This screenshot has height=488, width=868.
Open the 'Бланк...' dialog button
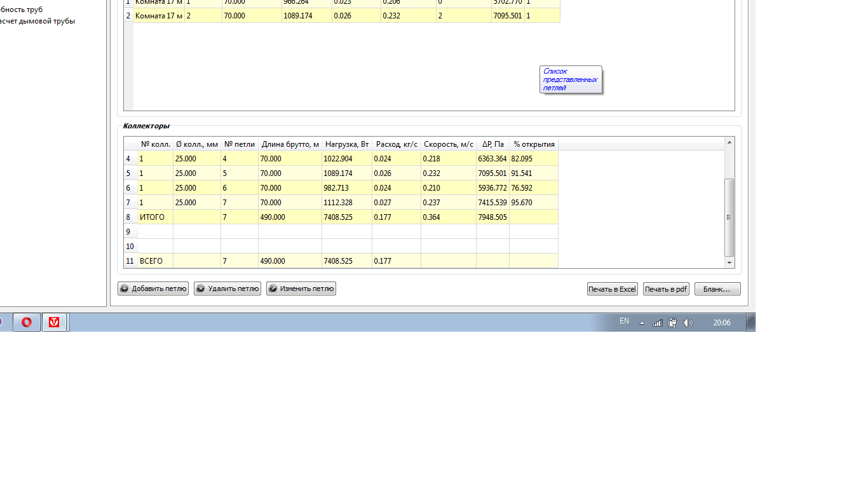[x=717, y=289]
